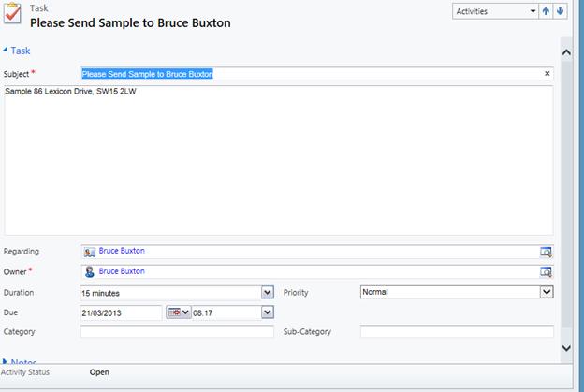Image resolution: width=584 pixels, height=392 pixels.
Task: Clear Subject field with the X icon
Action: 547,73
